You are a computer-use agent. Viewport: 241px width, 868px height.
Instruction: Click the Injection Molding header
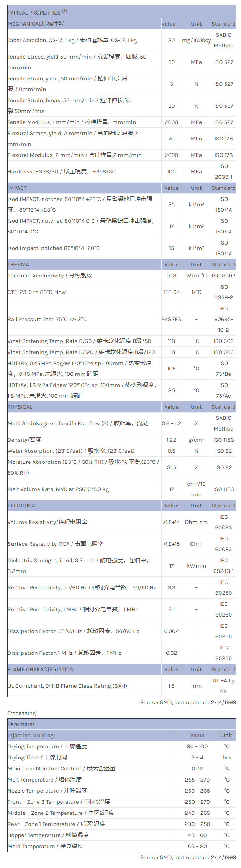(31, 735)
